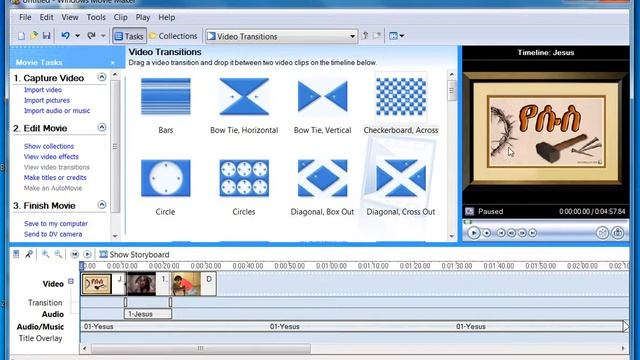Click the Open Project folder icon
Screen dimensions: 640x360
(x=34, y=36)
